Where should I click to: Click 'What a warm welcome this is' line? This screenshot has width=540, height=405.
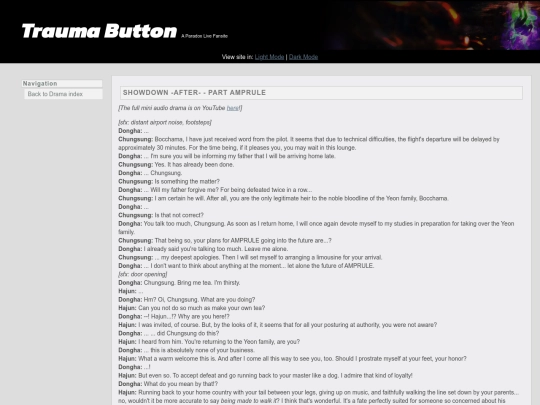pos(292,359)
